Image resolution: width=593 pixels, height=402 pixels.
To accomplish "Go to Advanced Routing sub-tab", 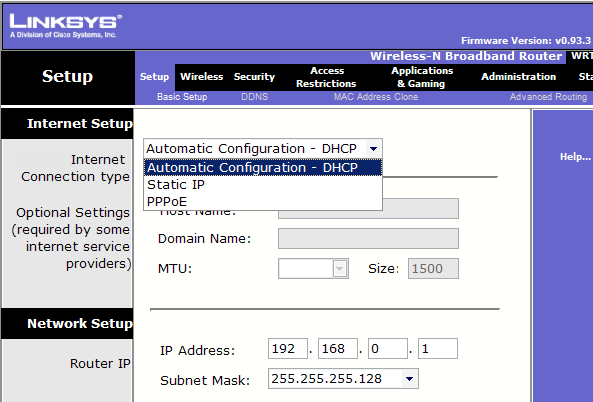I will [548, 97].
